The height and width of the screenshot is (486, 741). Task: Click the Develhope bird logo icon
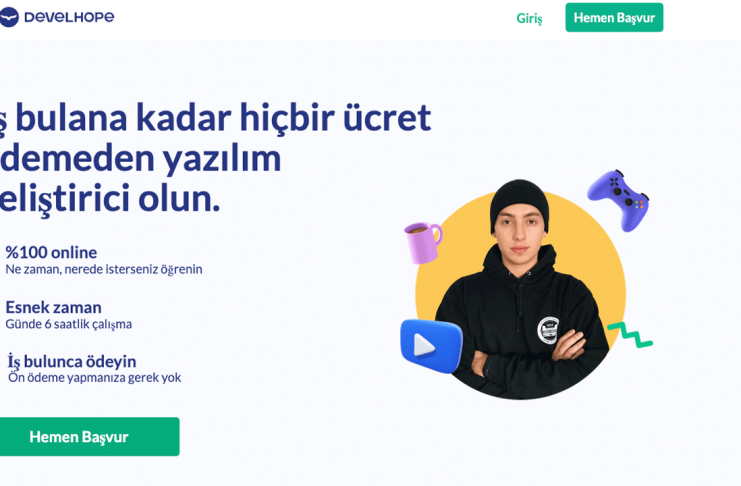[9, 17]
